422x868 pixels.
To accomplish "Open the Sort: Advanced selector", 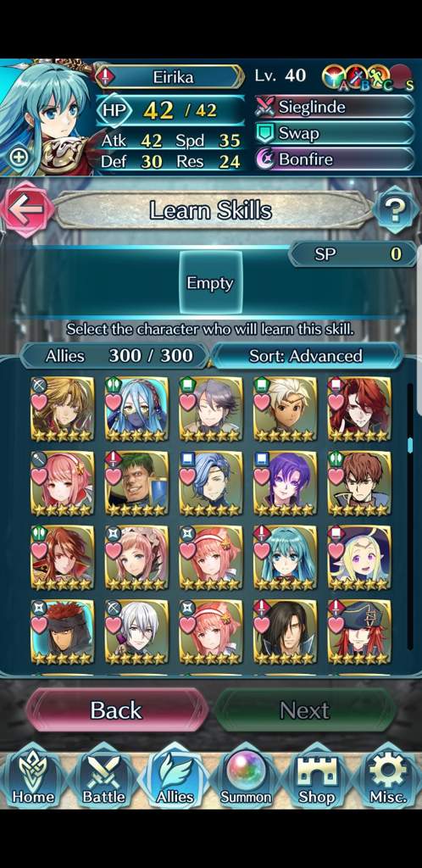I will pyautogui.click(x=307, y=355).
